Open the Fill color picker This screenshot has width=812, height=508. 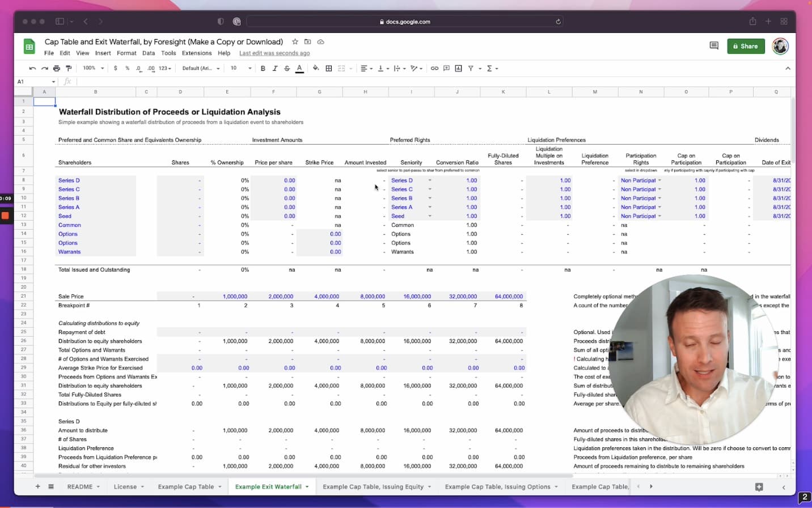[x=316, y=68]
